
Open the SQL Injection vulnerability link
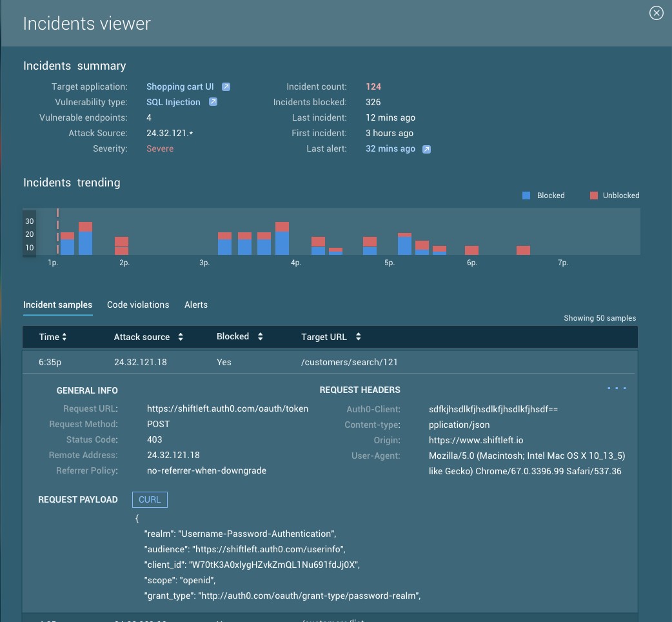[173, 102]
